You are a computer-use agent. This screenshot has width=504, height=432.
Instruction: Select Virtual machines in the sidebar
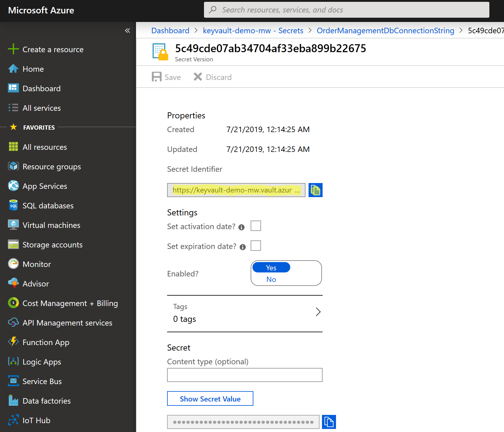(51, 225)
